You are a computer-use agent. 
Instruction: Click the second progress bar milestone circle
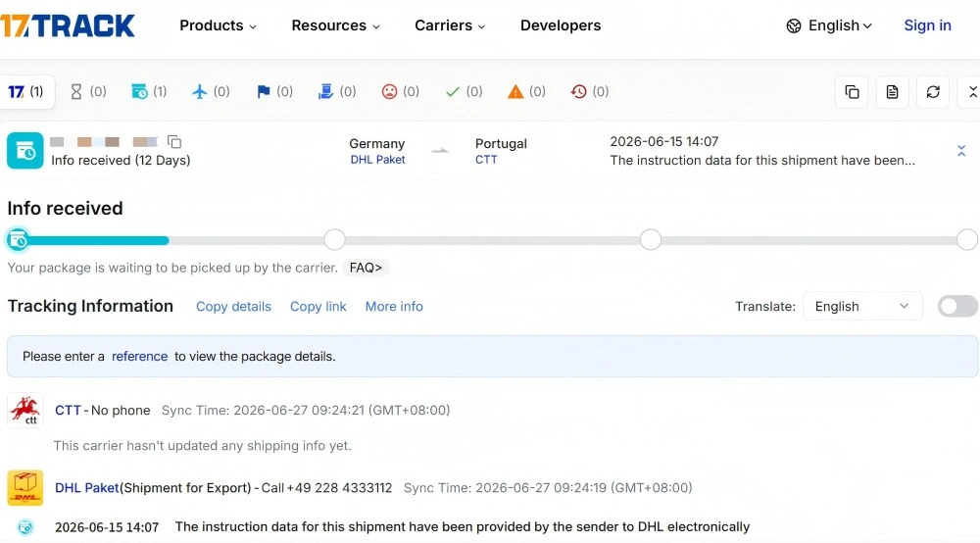334,240
